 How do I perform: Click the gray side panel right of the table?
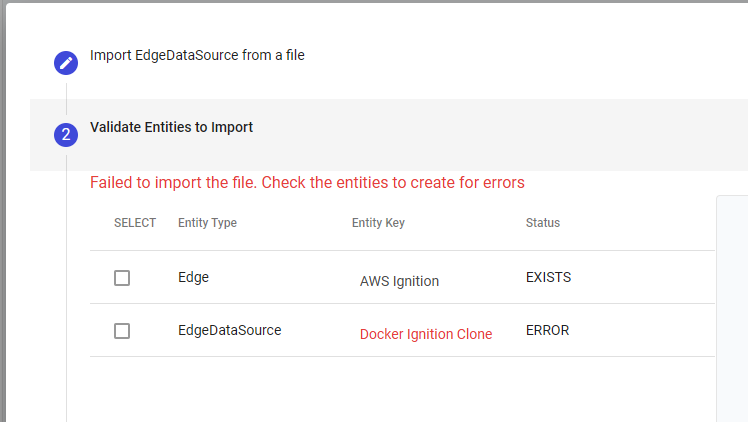732,300
